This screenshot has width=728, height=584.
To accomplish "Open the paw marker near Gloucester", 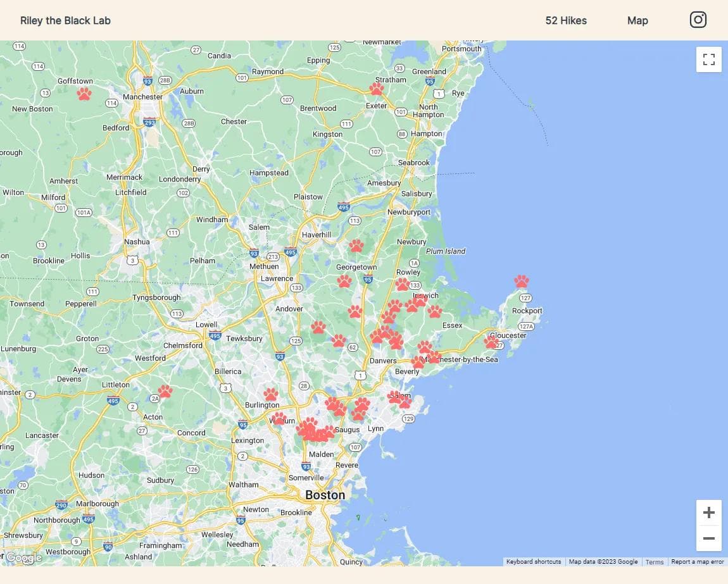I will coord(491,342).
